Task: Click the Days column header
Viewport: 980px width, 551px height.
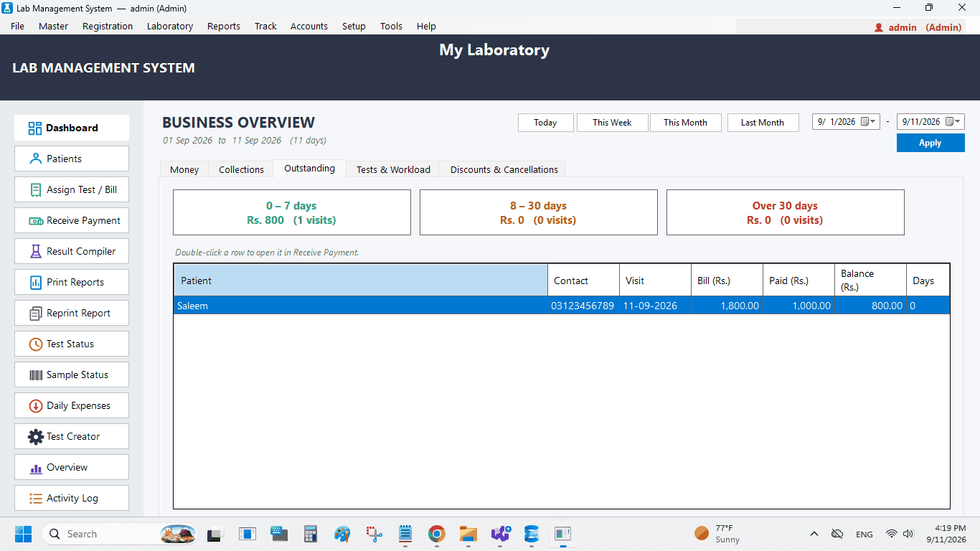Action: coord(928,281)
